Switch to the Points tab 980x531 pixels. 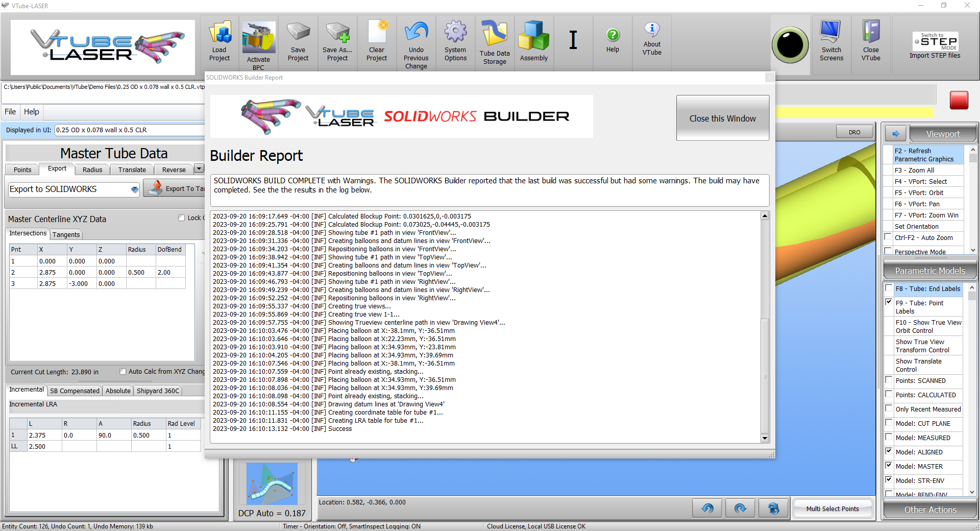pyautogui.click(x=22, y=170)
